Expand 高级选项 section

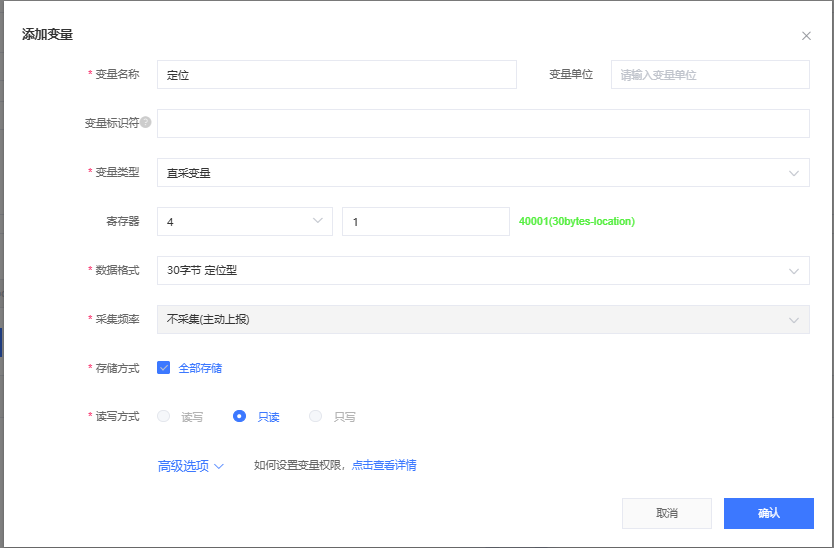pyautogui.click(x=184, y=466)
